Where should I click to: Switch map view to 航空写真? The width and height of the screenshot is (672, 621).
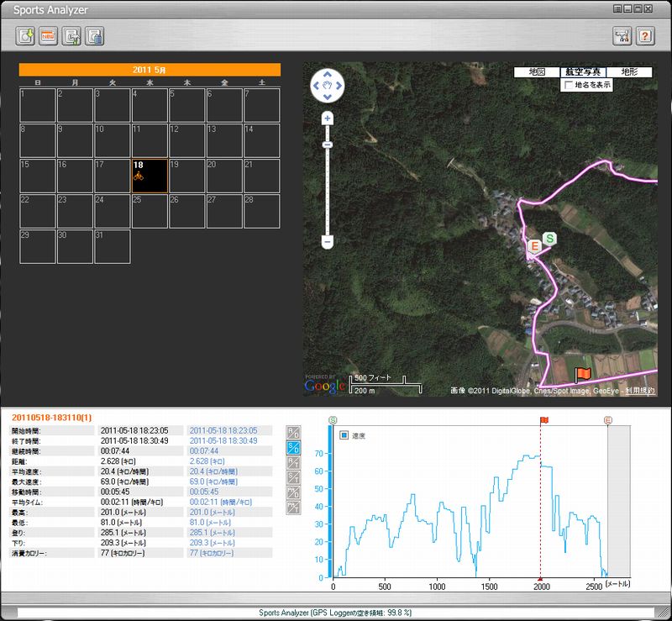click(x=583, y=72)
